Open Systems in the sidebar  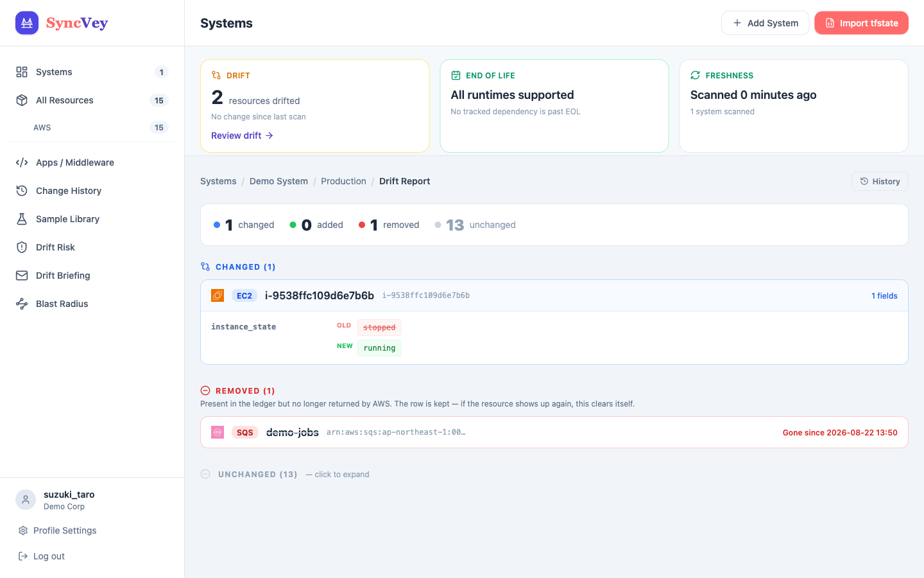92,72
